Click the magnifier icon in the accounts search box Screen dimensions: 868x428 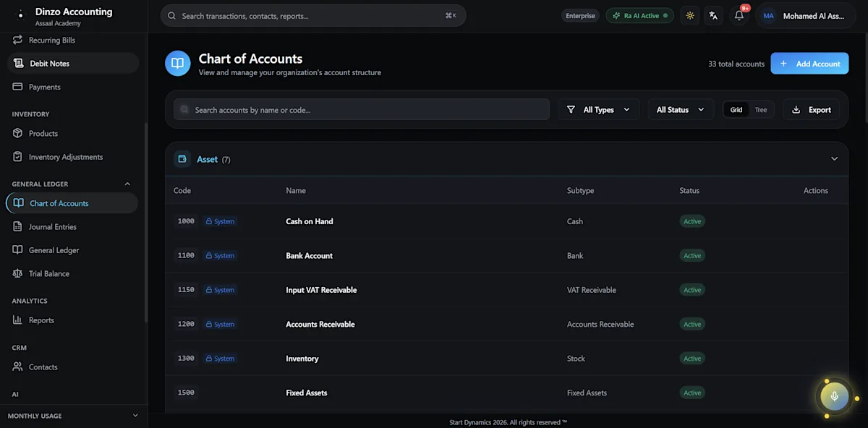184,110
